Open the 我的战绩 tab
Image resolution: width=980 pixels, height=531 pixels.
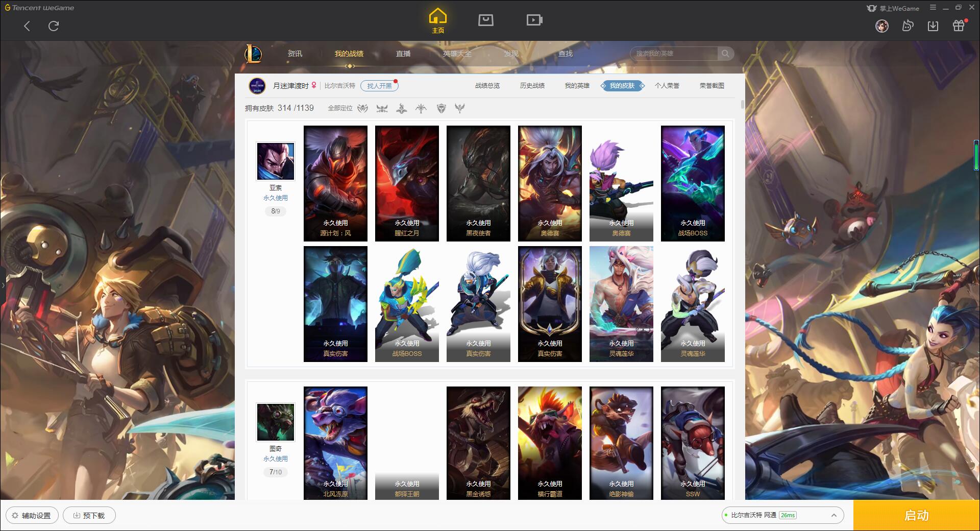tap(349, 54)
